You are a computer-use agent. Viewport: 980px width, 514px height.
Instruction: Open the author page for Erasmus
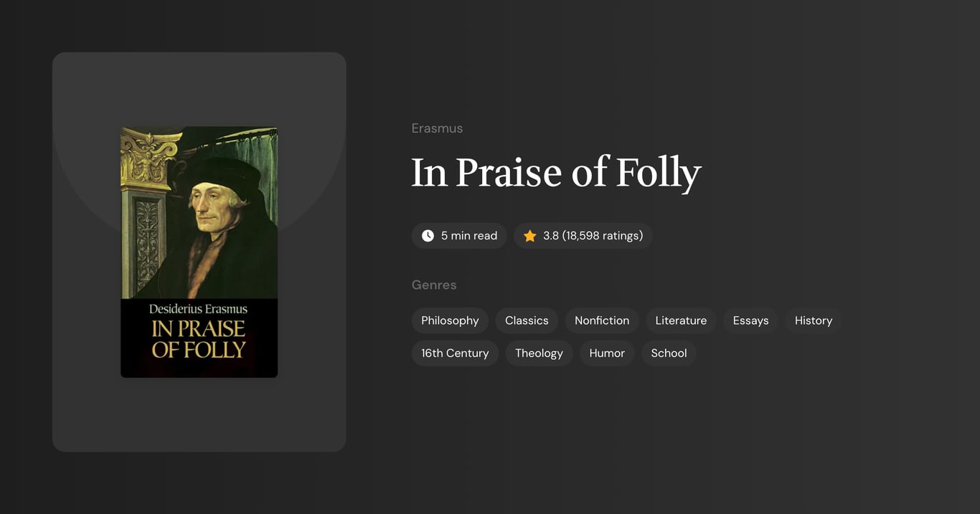[437, 128]
